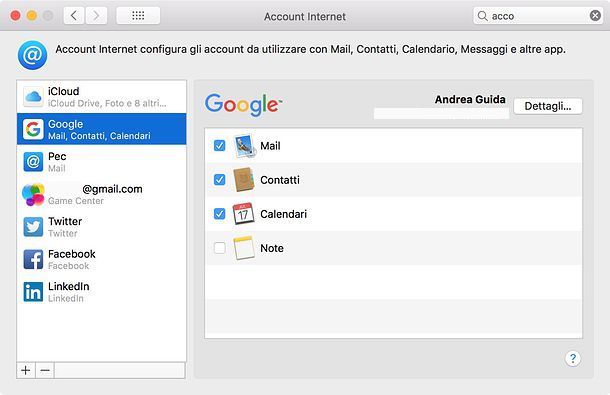610x395 pixels.
Task: Open help with the question mark button
Action: [573, 358]
